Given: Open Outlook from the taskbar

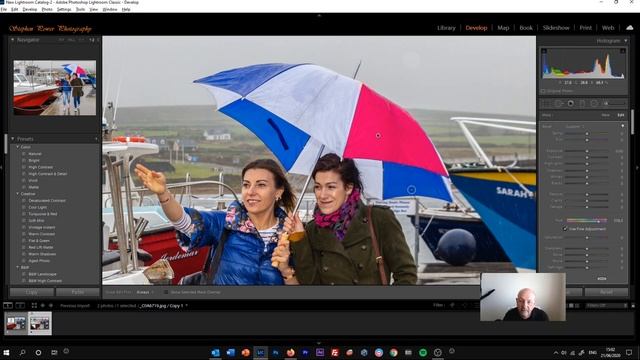Looking at the screenshot, I should [x=216, y=352].
